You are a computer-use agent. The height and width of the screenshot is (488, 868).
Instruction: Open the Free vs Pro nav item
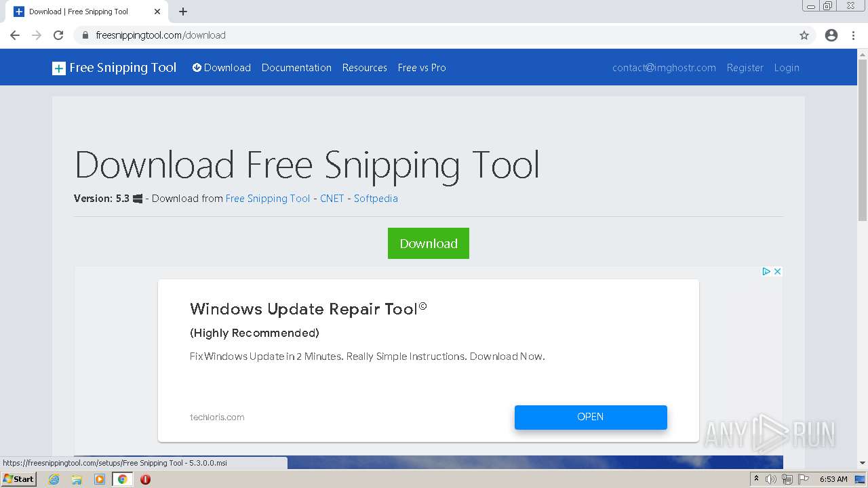[x=422, y=68]
